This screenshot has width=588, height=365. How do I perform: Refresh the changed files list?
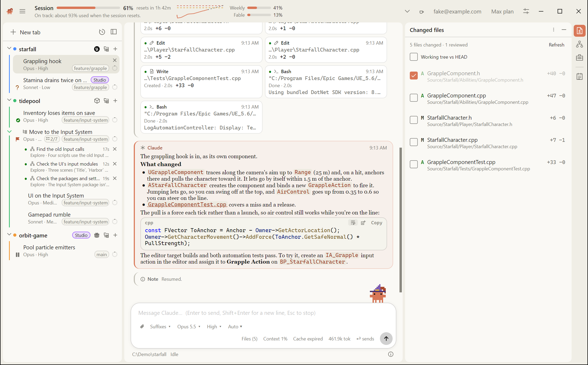tap(556, 45)
